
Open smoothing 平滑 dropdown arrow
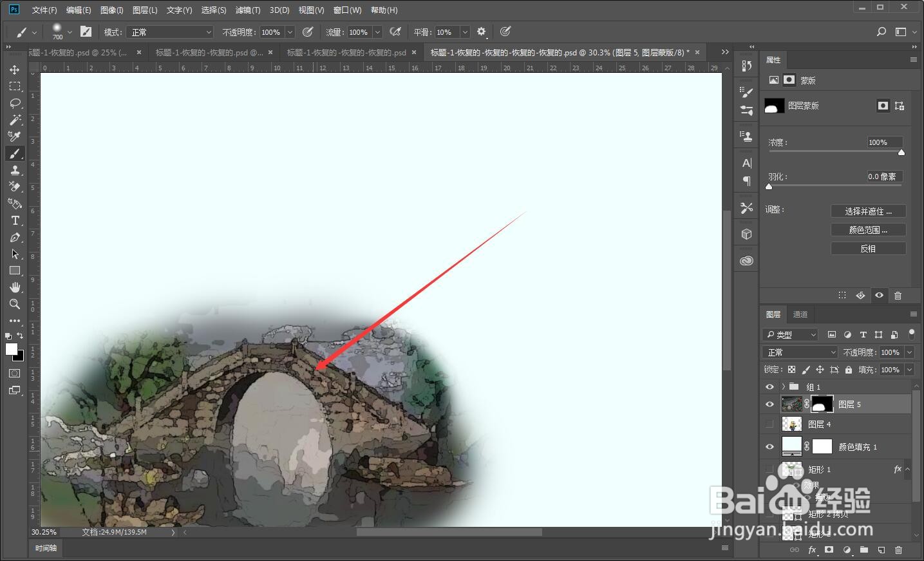[x=465, y=32]
